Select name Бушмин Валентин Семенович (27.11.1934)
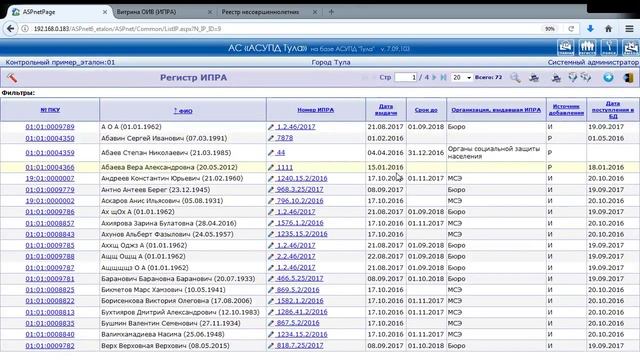This screenshot has width=640, height=360. pos(171,323)
